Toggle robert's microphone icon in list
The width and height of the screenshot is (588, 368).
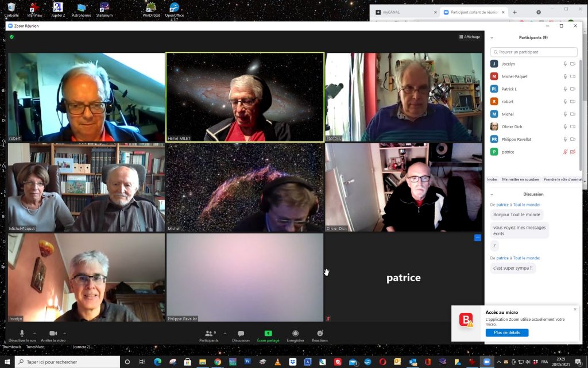[x=565, y=101]
